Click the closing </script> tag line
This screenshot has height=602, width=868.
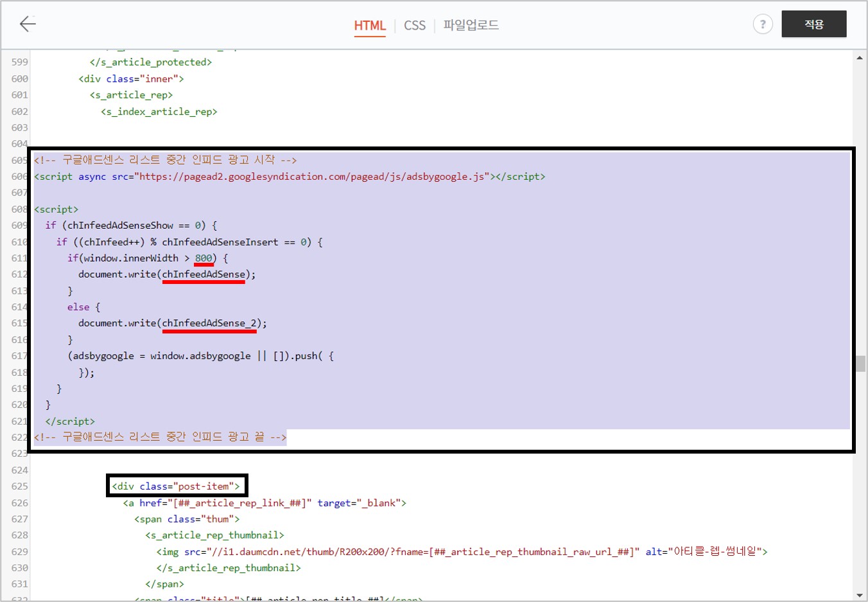[x=70, y=421]
